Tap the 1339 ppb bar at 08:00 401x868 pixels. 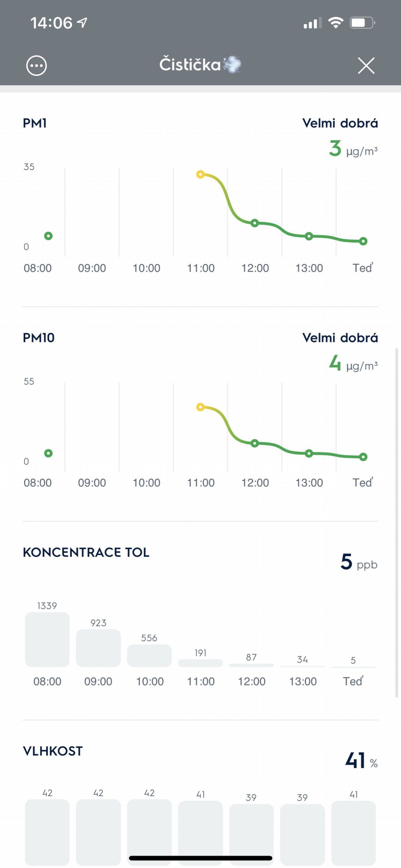(x=47, y=639)
